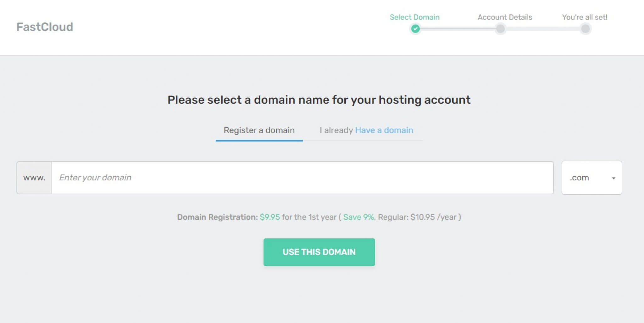Image resolution: width=644 pixels, height=323 pixels.
Task: Click the Have a domain blue link
Action: click(384, 130)
